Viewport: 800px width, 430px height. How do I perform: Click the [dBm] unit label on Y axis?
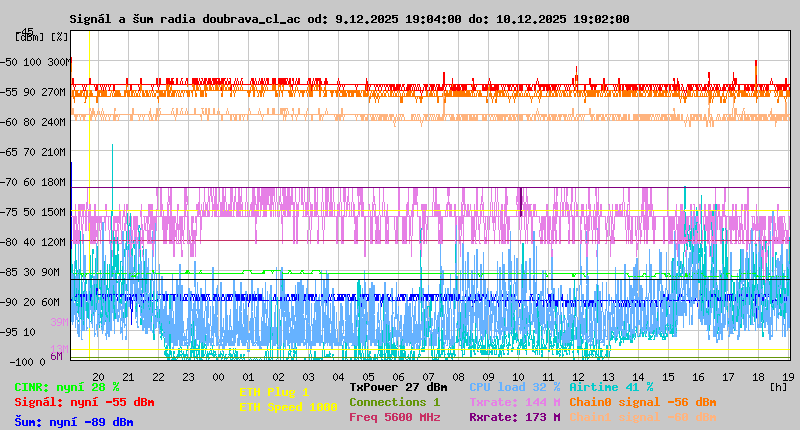30,36
